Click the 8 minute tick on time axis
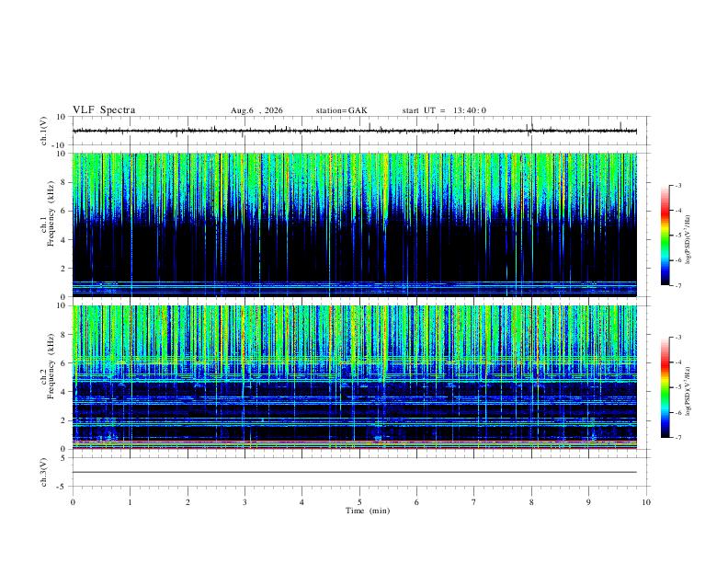Image resolution: width=728 pixels, height=563 pixels. (x=531, y=502)
